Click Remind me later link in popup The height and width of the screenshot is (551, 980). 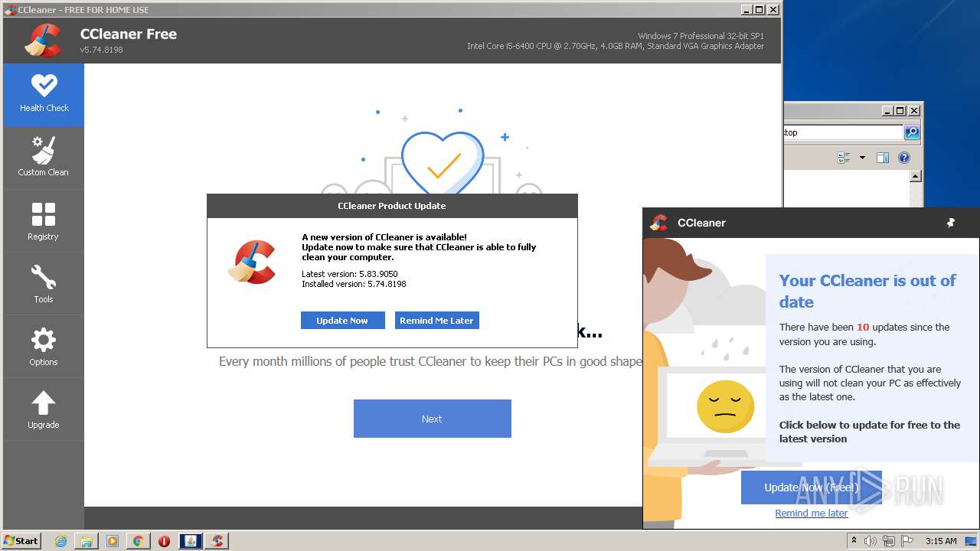[x=811, y=514]
